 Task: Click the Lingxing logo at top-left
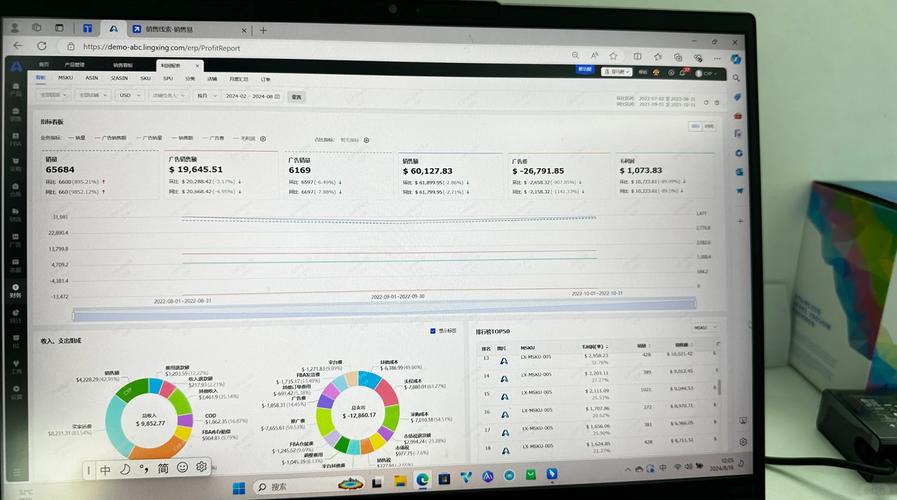16,67
